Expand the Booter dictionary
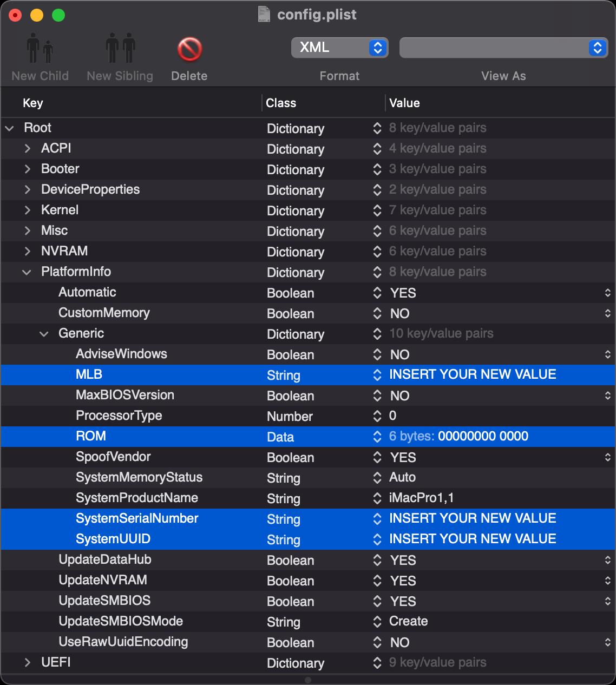This screenshot has width=616, height=685. point(27,169)
